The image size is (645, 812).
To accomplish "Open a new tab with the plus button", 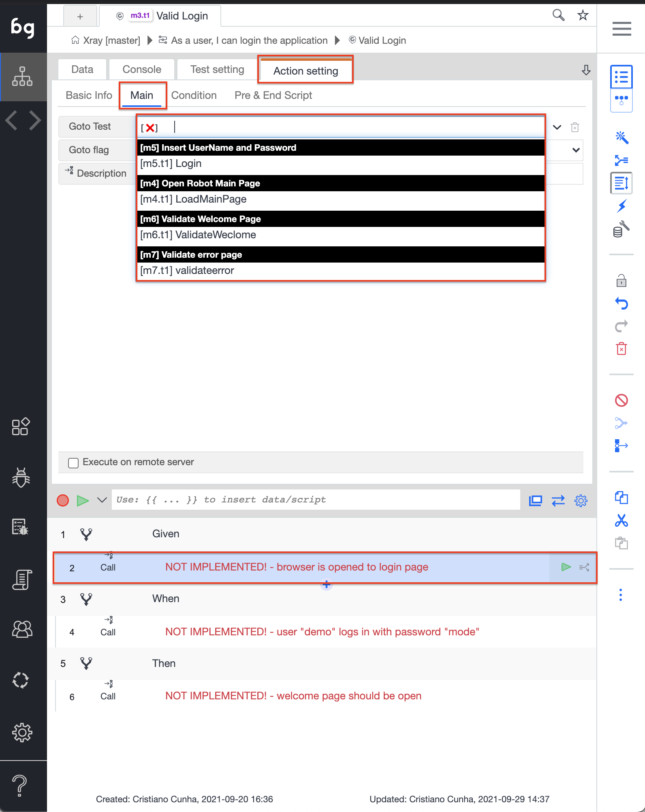I will click(x=80, y=16).
